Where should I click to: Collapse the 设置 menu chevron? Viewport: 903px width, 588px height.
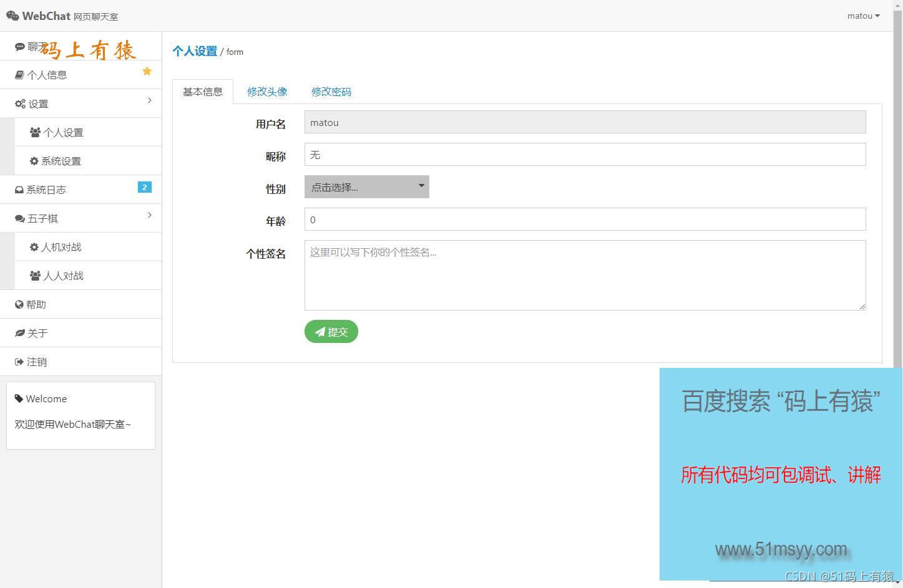coord(150,100)
